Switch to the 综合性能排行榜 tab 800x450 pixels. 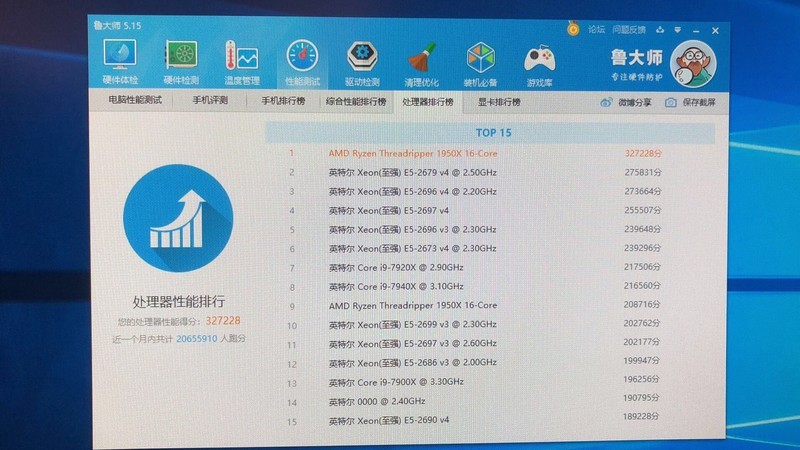point(356,102)
